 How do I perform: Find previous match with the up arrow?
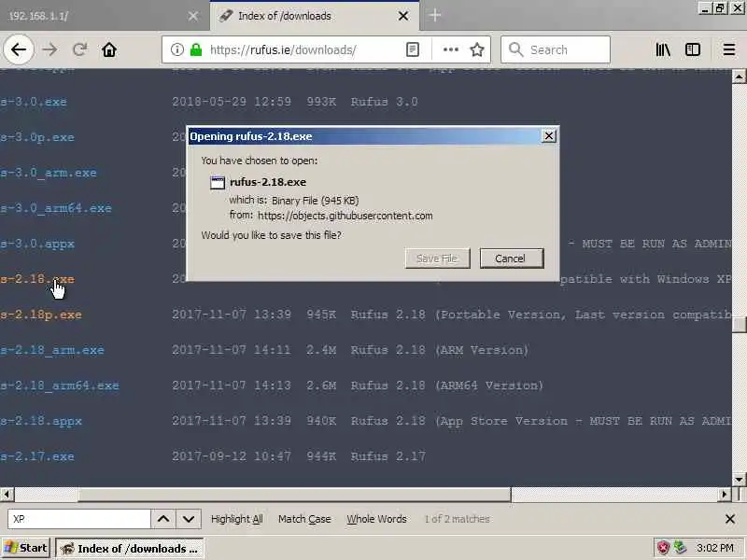click(x=163, y=519)
